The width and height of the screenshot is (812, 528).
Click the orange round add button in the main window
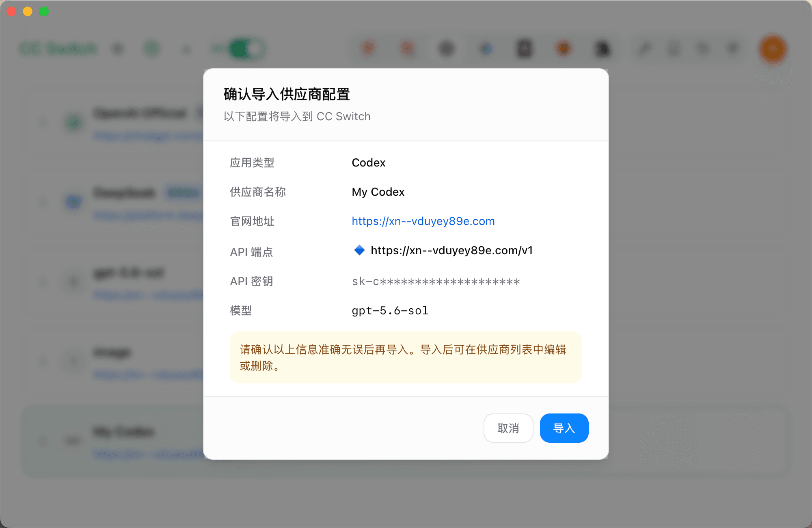click(x=773, y=49)
